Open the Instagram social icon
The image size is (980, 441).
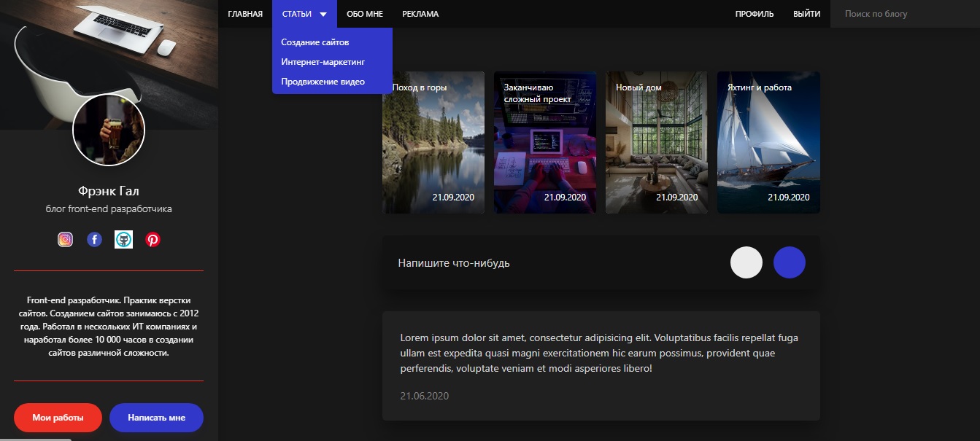[65, 239]
